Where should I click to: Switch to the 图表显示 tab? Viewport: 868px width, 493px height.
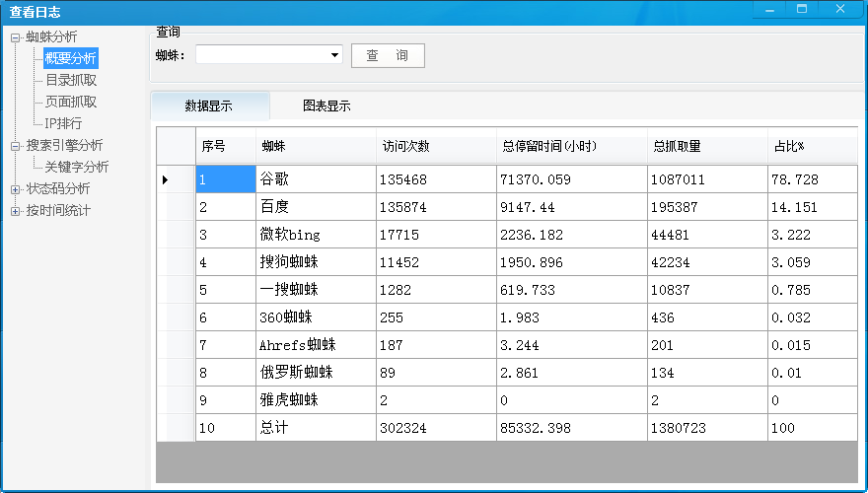coord(326,106)
